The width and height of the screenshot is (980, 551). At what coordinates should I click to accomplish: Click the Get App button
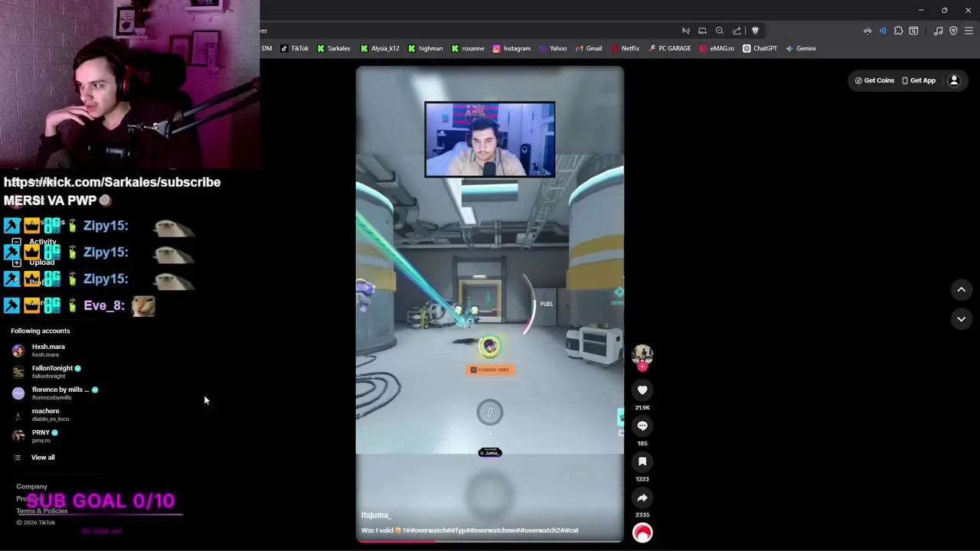coord(919,80)
